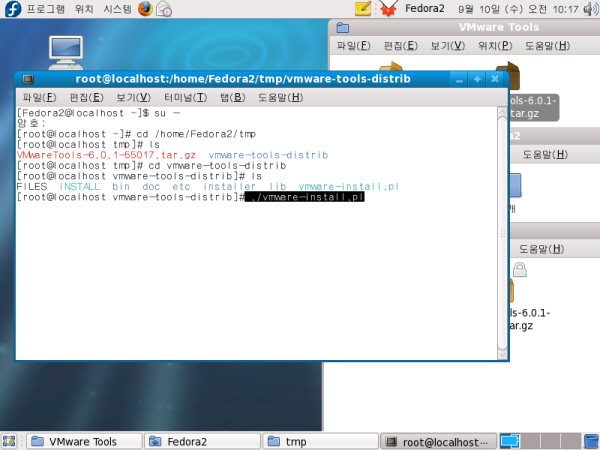Click the terminal vertical scrollbar track
The width and height of the screenshot is (600, 450).
click(502, 233)
